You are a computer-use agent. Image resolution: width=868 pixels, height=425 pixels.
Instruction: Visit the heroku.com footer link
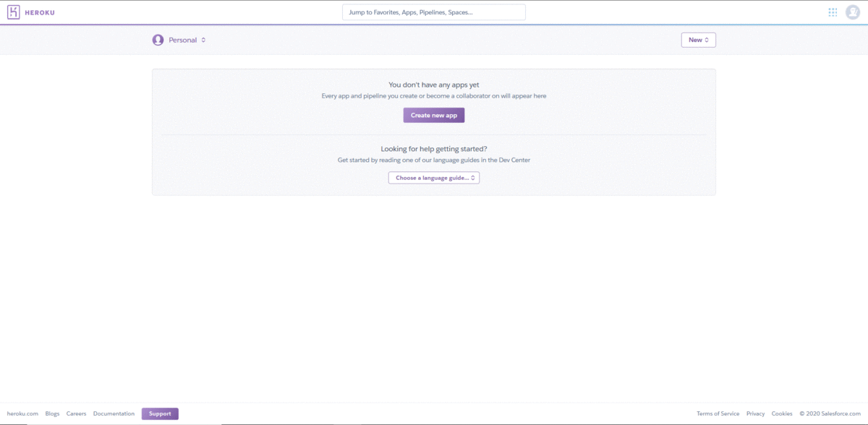click(22, 413)
